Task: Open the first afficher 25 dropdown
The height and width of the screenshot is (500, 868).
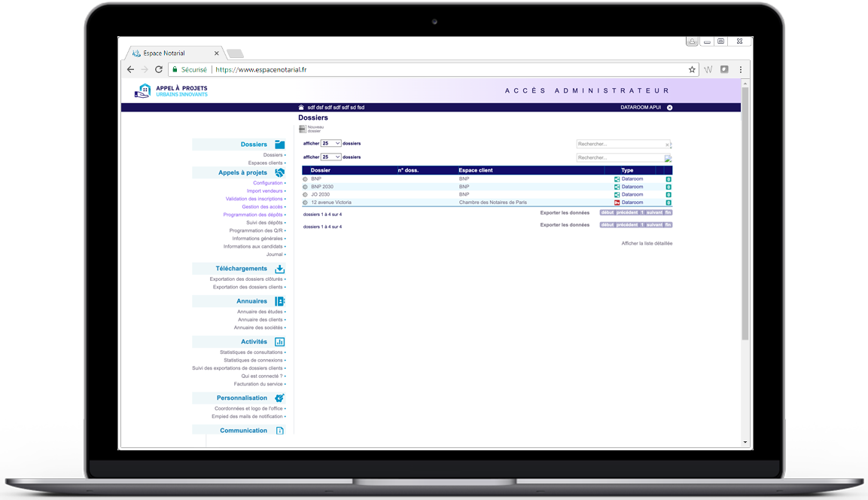Action: coord(331,143)
